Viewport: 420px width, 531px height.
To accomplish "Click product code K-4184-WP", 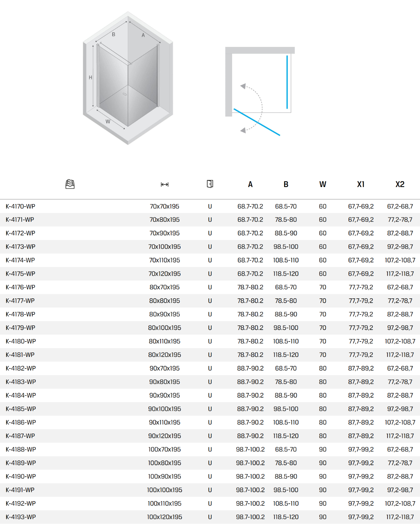I will tap(21, 395).
